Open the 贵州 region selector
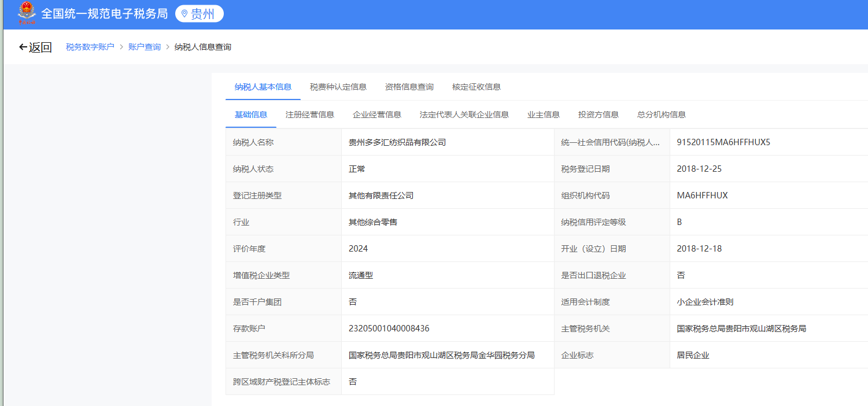This screenshot has height=406, width=868. click(200, 14)
